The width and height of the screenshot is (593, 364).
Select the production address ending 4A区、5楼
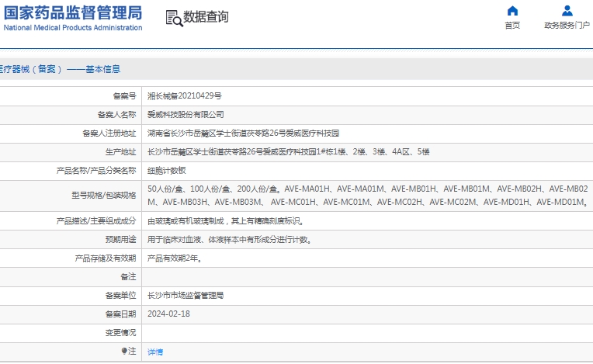click(x=289, y=152)
